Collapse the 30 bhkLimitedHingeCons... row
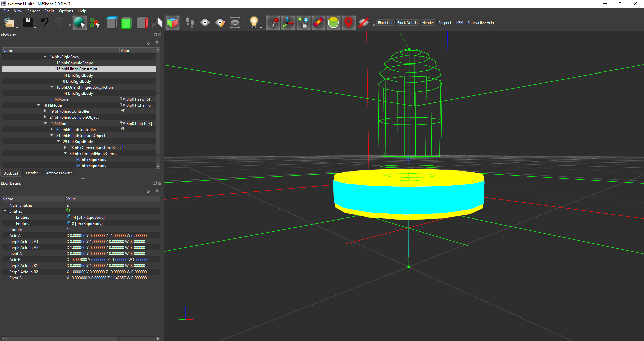This screenshot has width=644, height=341. pos(65,153)
